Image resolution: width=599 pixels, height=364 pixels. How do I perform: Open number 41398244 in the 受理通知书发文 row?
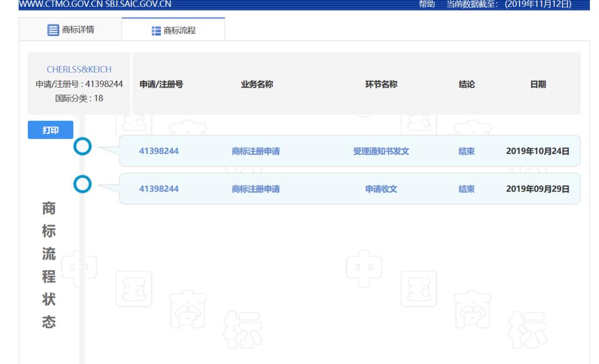tap(158, 151)
